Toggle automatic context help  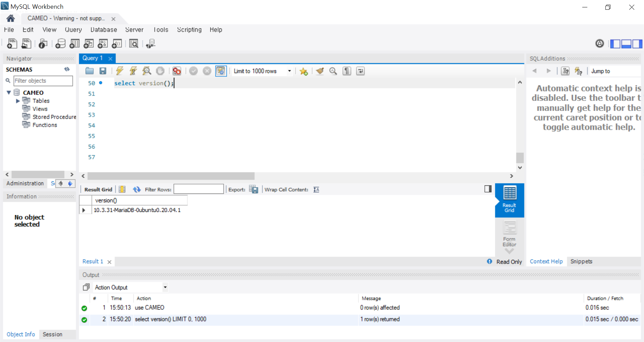[x=579, y=71]
